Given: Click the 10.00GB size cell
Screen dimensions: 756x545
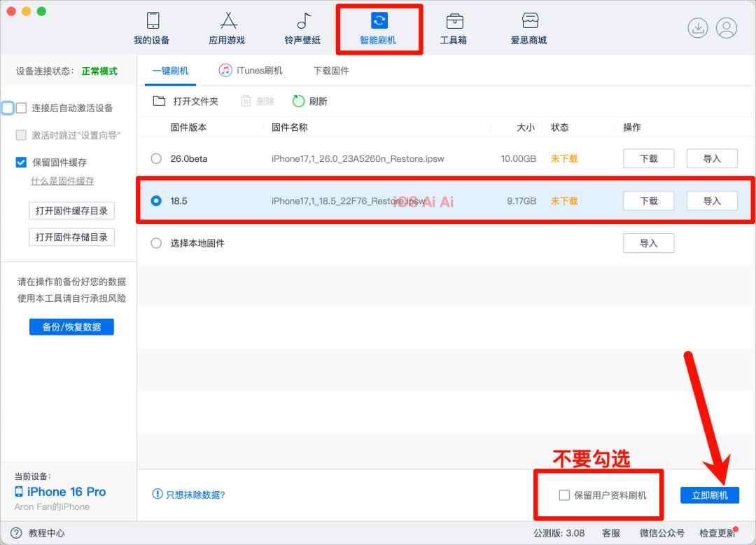Looking at the screenshot, I should [x=518, y=159].
